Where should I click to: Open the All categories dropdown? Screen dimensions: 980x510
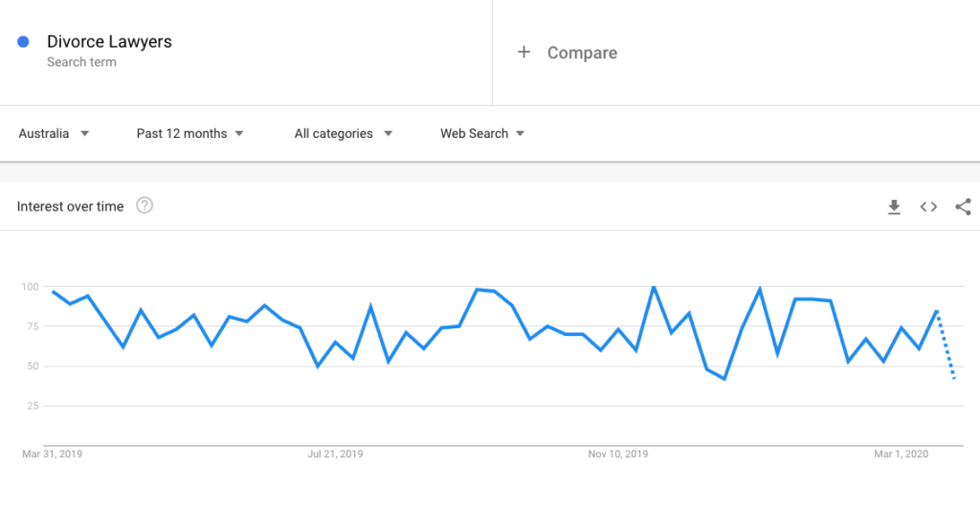pyautogui.click(x=344, y=134)
